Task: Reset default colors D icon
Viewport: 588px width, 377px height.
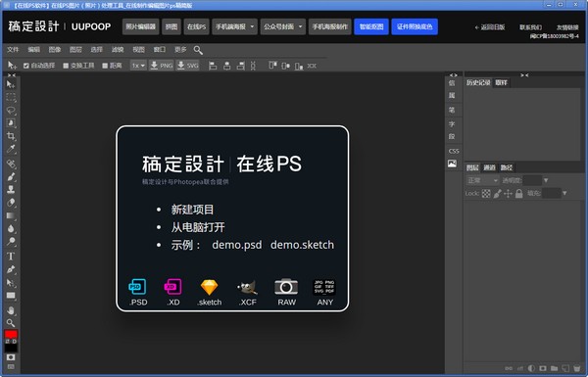Action: [x=15, y=342]
